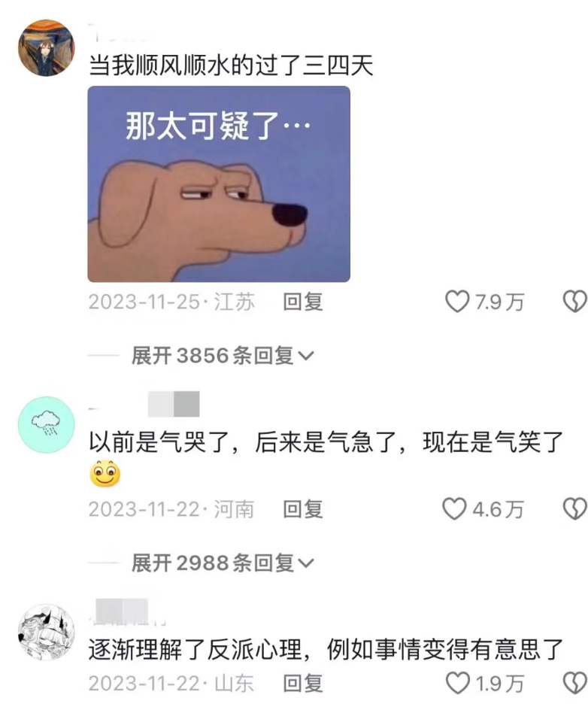Viewport: 588px width, 707px height.
Task: Open the 那太可疑了 dog meme image
Action: [219, 184]
